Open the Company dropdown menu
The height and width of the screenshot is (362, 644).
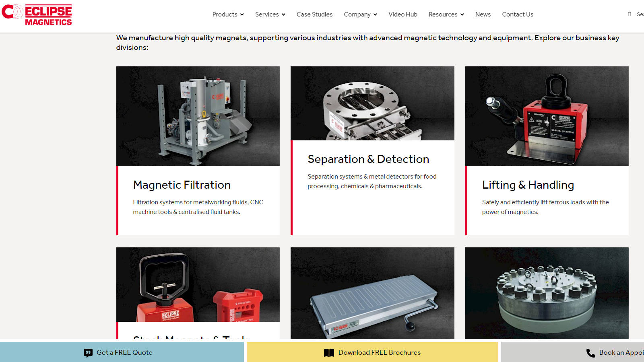360,14
